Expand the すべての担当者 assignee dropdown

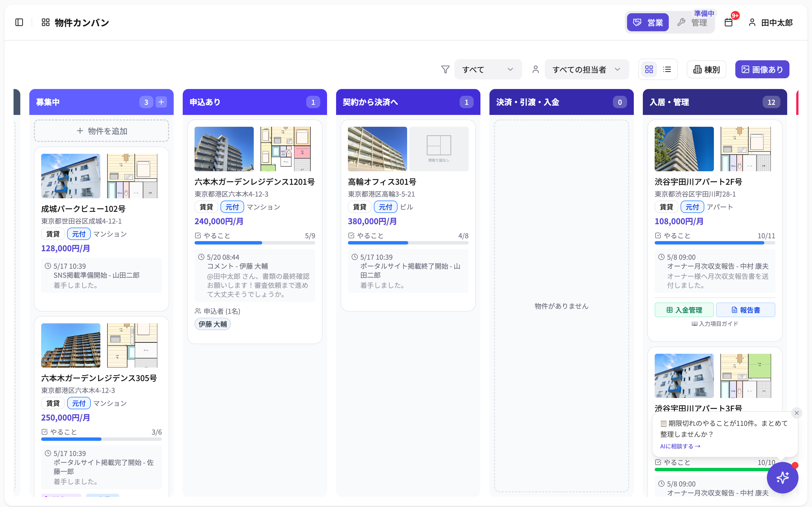pyautogui.click(x=586, y=69)
